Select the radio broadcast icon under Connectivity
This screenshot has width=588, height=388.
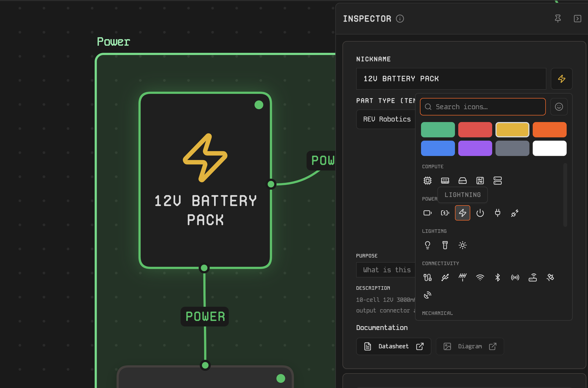(x=515, y=277)
